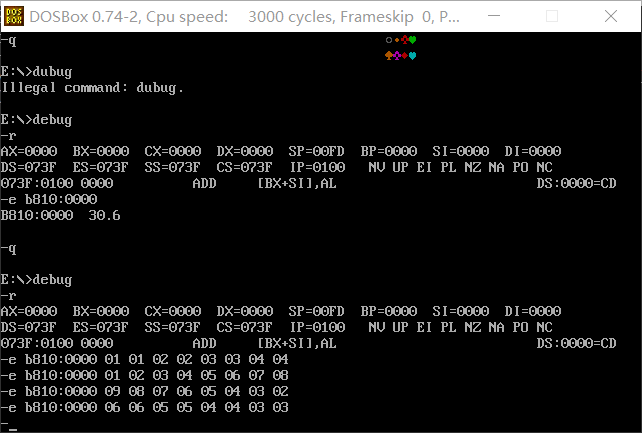
Task: Select line '-e b810:0000 01 02 03 04 05 06 07 08'
Action: [145, 375]
